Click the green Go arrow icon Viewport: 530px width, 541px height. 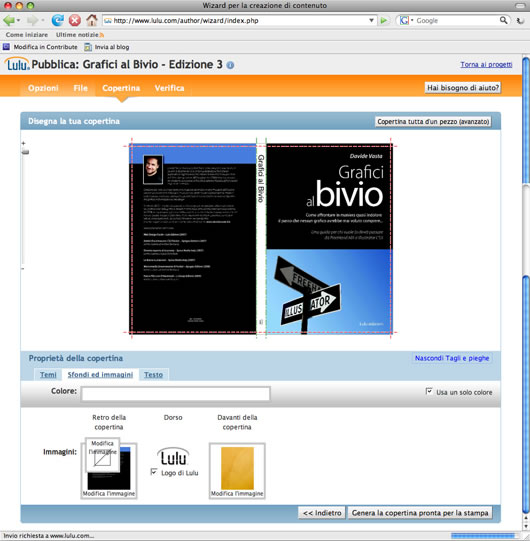pos(383,21)
